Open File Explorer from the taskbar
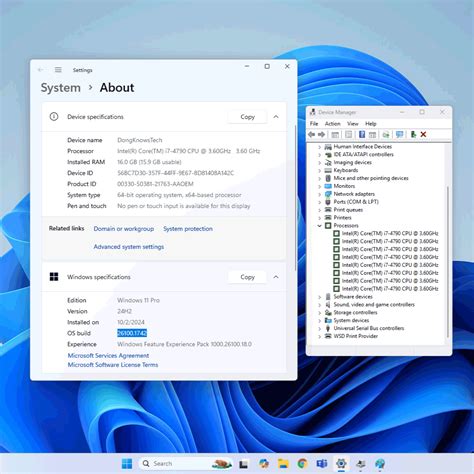This screenshot has height=474, width=474. point(283,464)
